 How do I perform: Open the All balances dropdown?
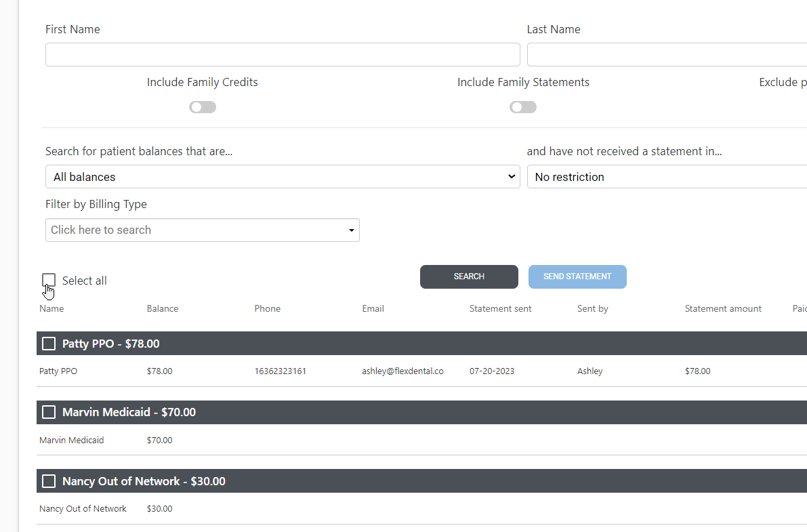click(x=283, y=176)
